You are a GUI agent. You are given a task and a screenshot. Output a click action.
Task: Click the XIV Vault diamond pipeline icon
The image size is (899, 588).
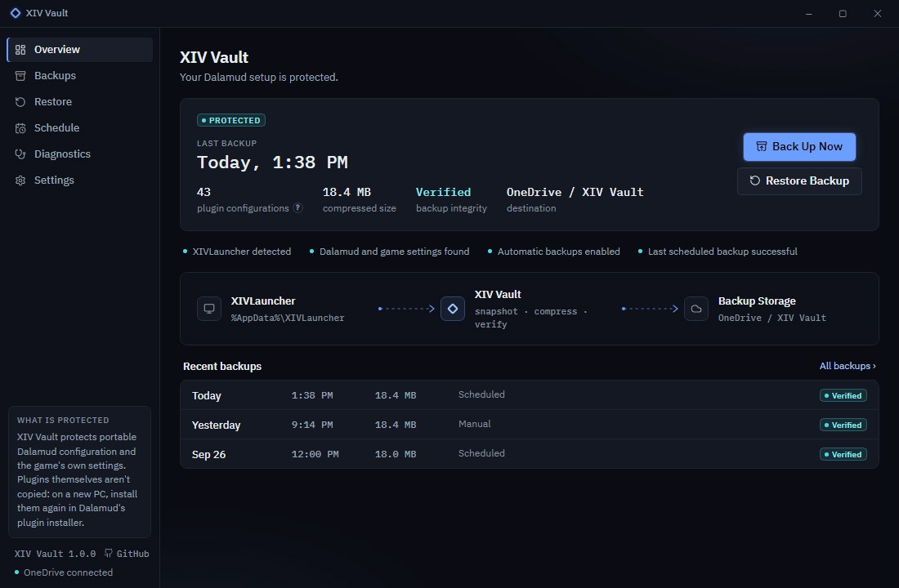click(453, 309)
